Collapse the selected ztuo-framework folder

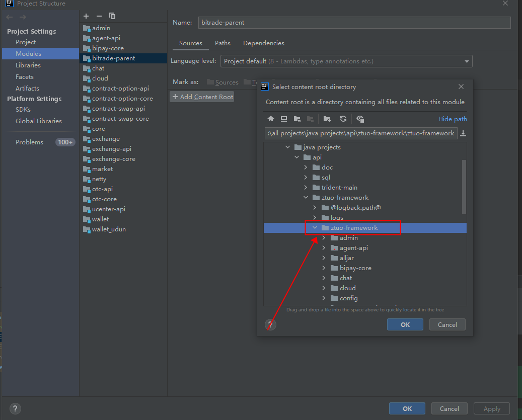[315, 227]
